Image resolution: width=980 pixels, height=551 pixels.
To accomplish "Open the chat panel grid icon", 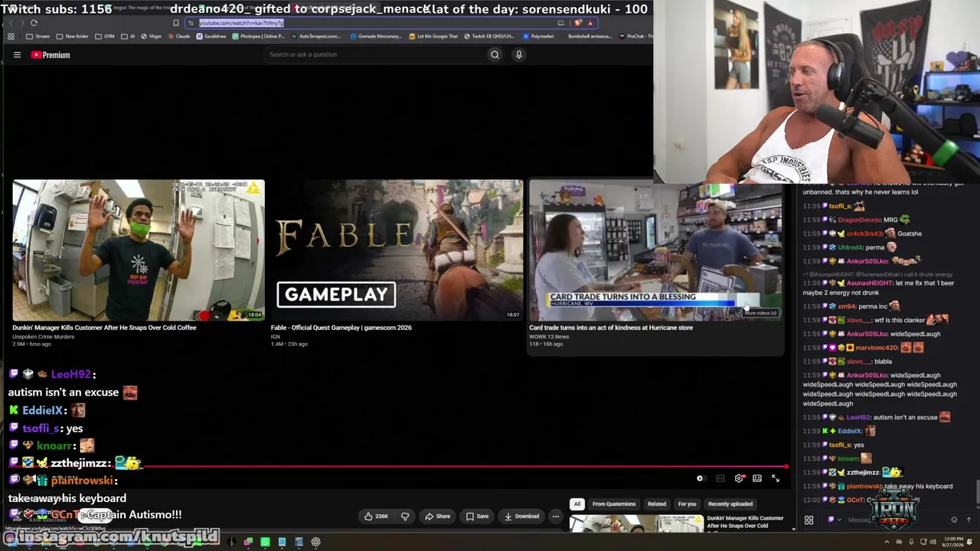I will (x=808, y=520).
